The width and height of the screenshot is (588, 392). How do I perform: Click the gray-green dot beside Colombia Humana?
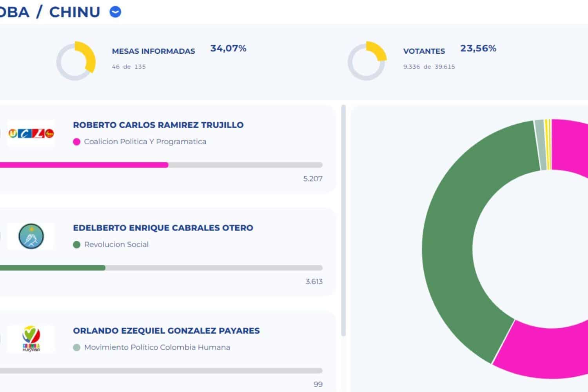coord(77,347)
